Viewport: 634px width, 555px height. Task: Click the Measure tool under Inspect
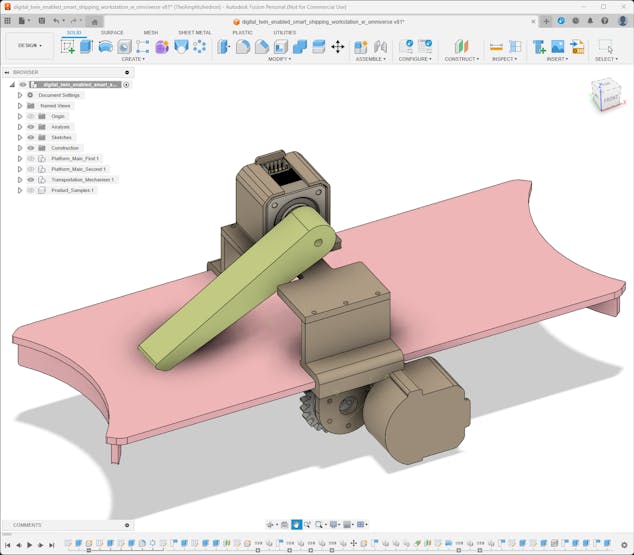(x=496, y=46)
